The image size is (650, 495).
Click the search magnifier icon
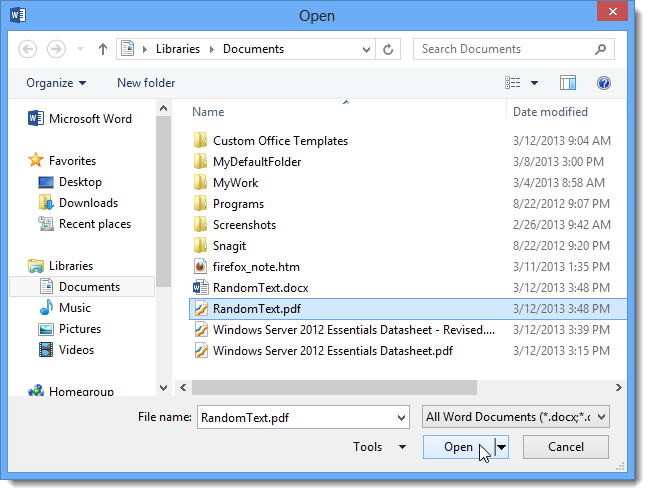pos(601,49)
